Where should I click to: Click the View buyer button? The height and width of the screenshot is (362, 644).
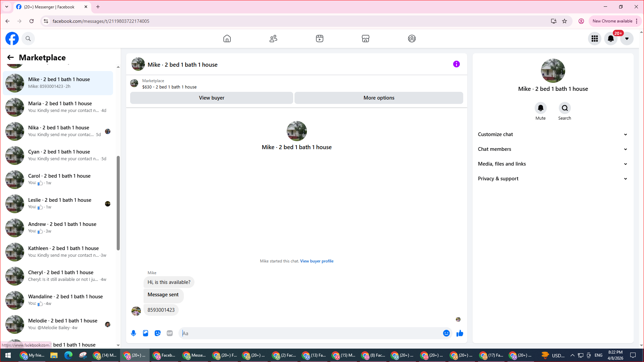[211, 98]
